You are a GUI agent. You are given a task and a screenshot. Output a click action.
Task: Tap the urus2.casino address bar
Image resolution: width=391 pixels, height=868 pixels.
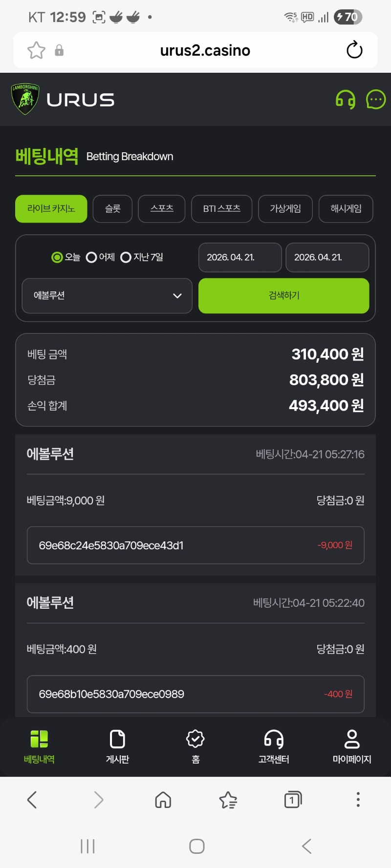coord(205,50)
